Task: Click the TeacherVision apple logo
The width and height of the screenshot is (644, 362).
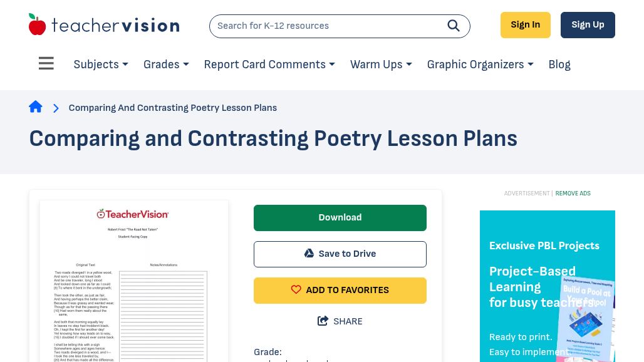Action: click(38, 25)
